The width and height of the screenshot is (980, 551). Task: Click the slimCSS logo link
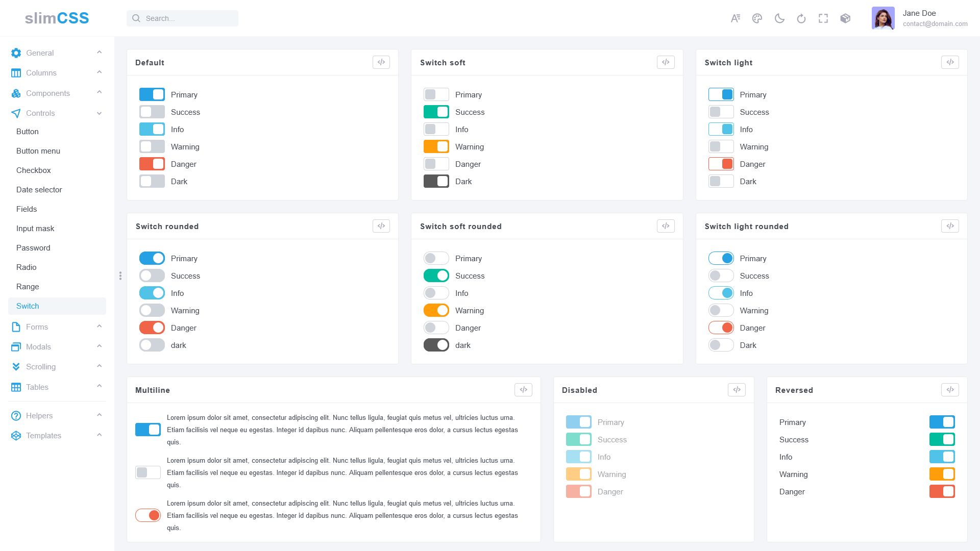pos(57,18)
